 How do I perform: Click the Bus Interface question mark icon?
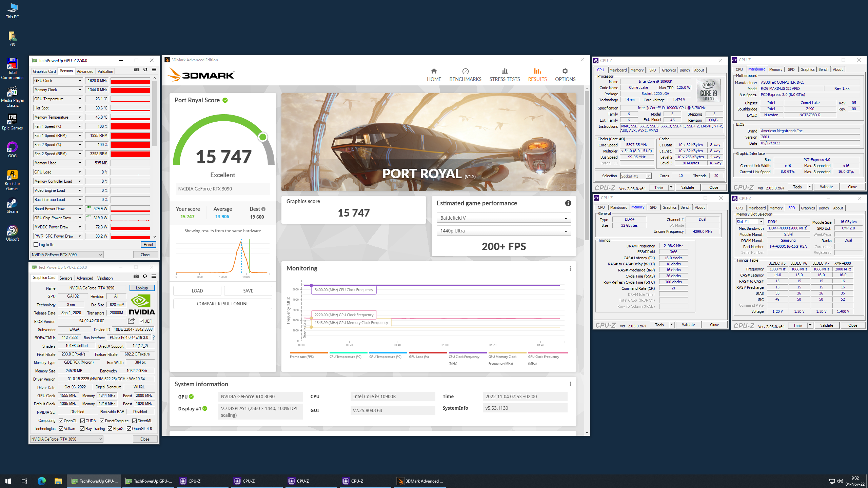(154, 338)
